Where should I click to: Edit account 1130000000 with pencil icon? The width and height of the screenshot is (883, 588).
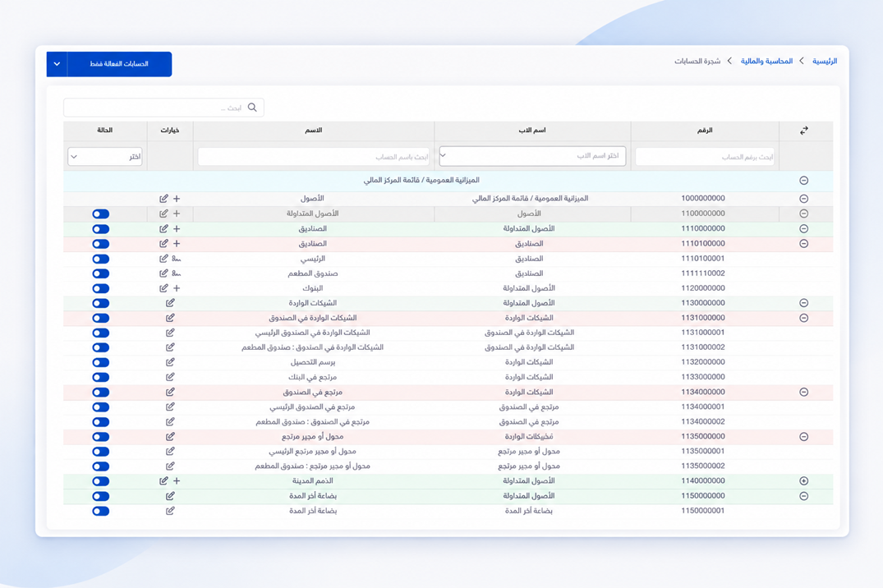tap(170, 303)
